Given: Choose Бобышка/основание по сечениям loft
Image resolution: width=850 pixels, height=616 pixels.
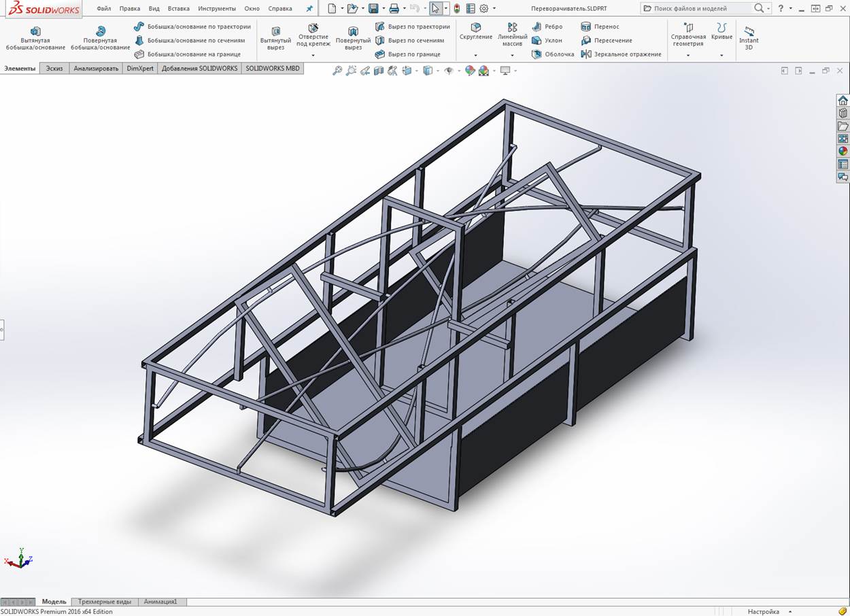Looking at the screenshot, I should point(190,40).
